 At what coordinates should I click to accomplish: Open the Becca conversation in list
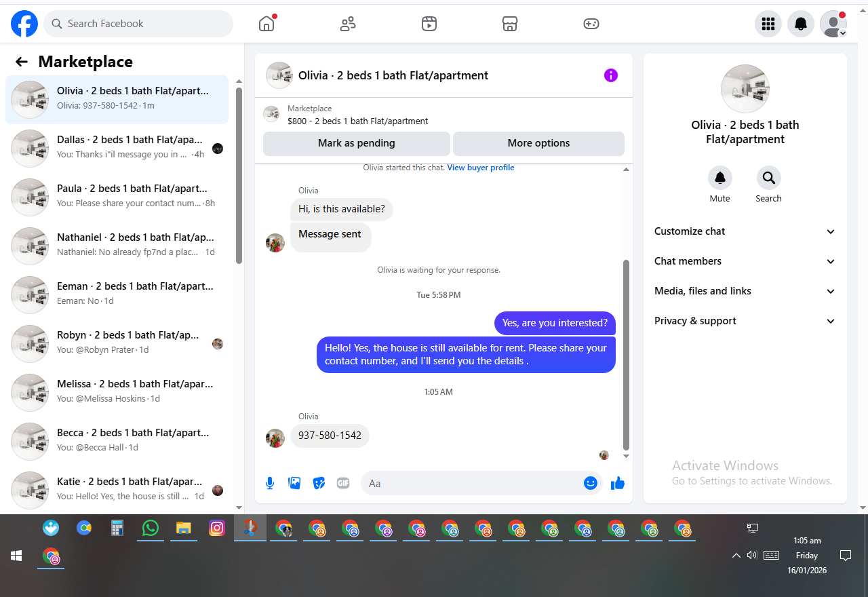point(117,442)
